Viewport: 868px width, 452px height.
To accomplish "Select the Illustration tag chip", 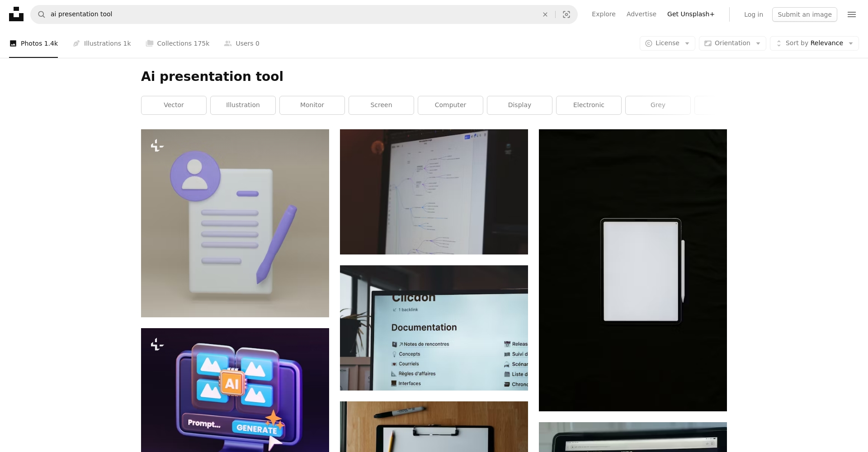I will pos(243,105).
